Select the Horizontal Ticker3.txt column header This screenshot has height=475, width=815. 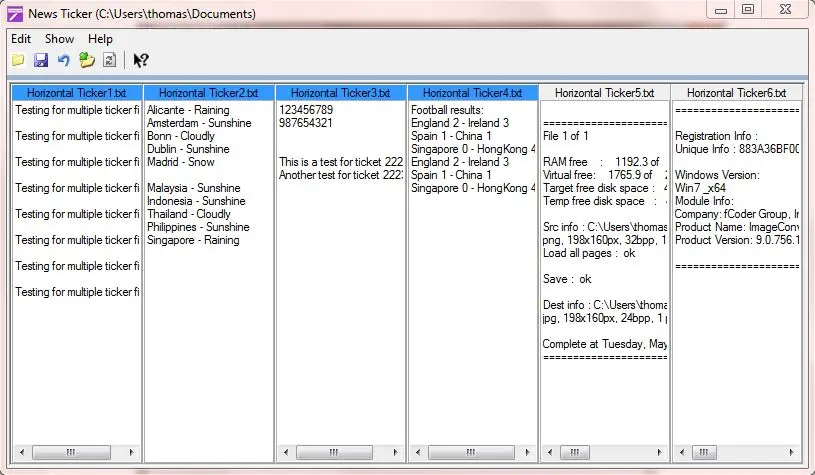[340, 93]
